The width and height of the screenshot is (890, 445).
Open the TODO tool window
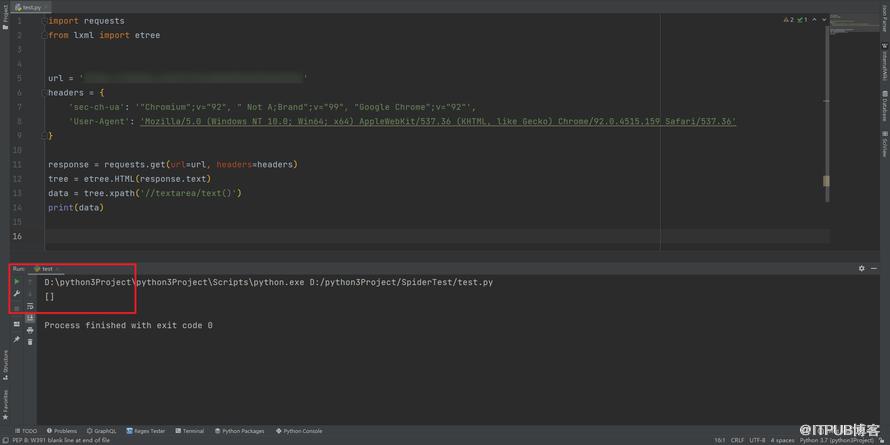(x=26, y=431)
